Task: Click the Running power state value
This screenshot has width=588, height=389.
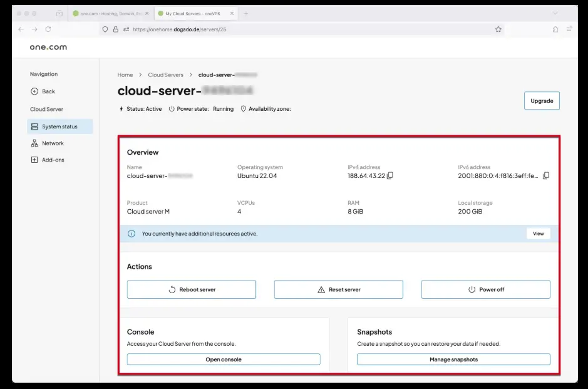Action: tap(223, 109)
